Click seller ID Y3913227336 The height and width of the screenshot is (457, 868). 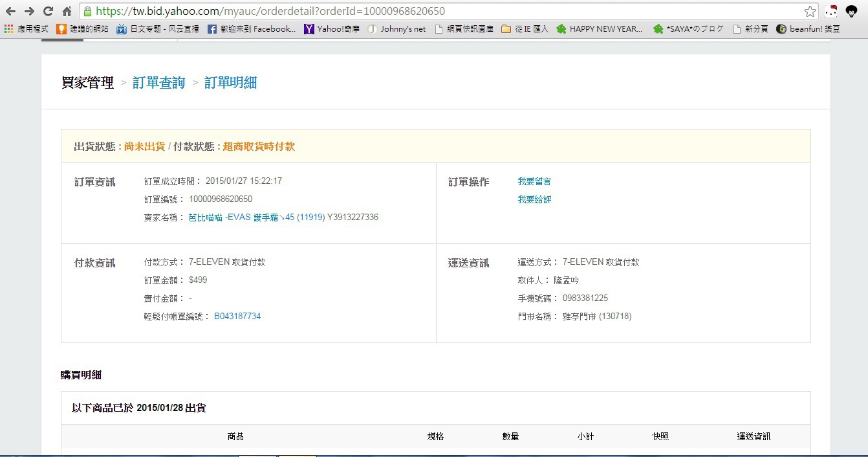point(353,217)
